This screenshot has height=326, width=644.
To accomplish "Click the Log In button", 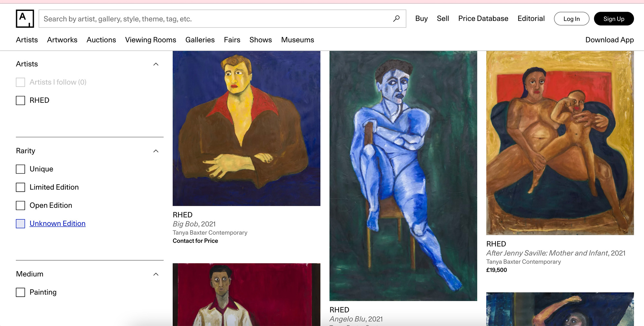I will point(571,19).
